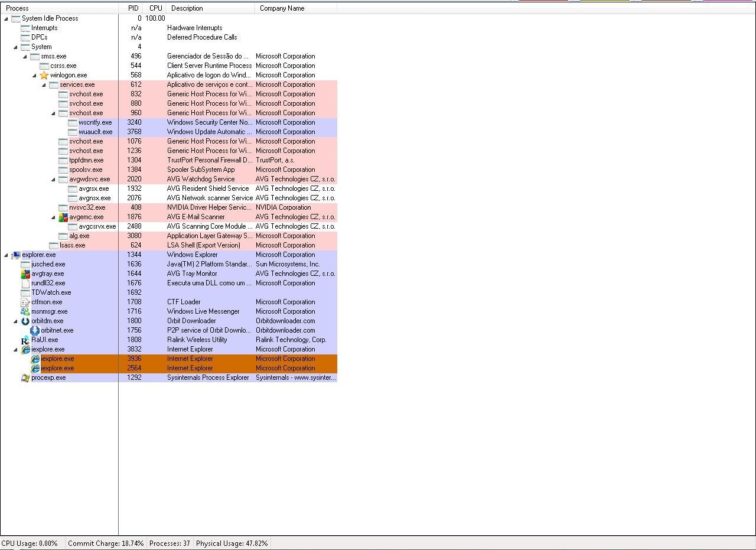Sort by the Description column header
This screenshot has width=756, height=550.
pyautogui.click(x=210, y=8)
